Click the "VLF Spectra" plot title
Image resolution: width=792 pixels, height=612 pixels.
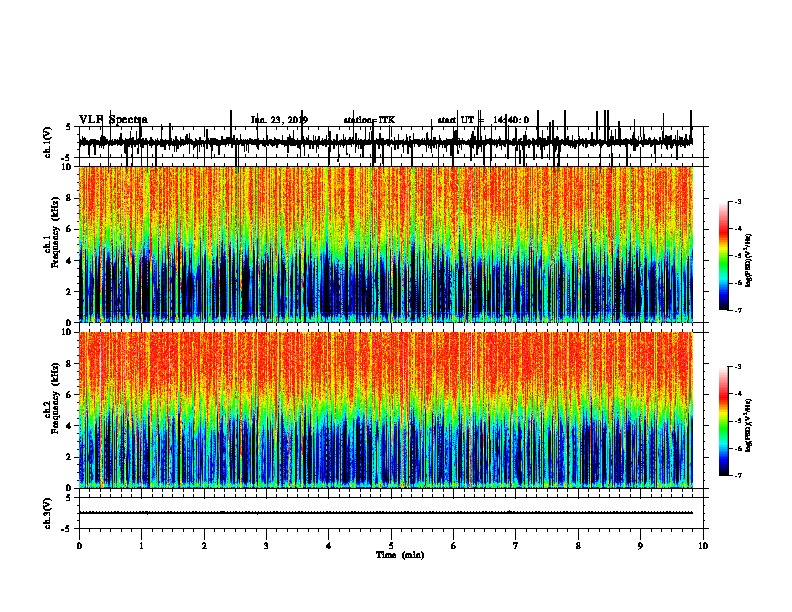click(113, 120)
